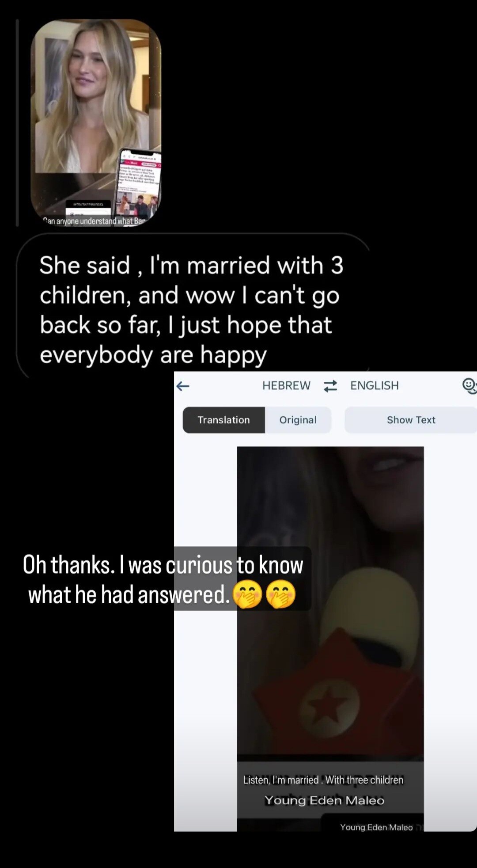Swap Hebrew and English languages
Screen dimensions: 477x868
(x=330, y=386)
